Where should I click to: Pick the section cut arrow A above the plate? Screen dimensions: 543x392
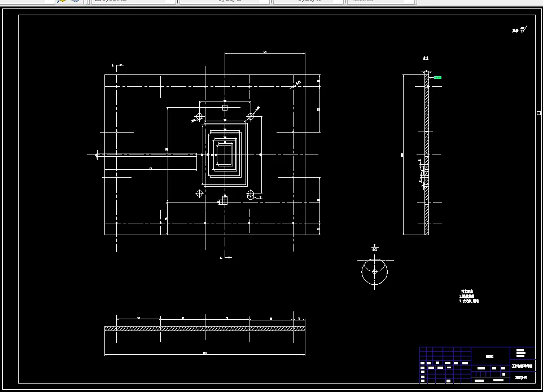click(x=117, y=65)
